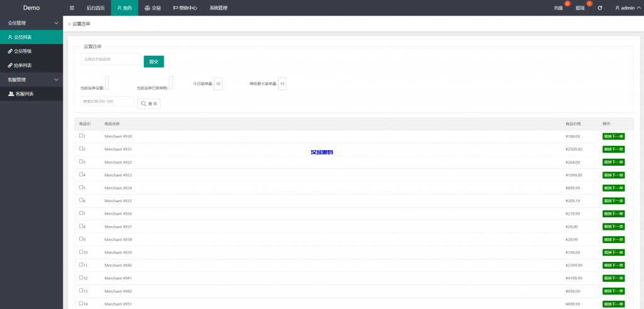
Task: Click 替换下一单 for Merchant 4931
Action: pyautogui.click(x=613, y=149)
